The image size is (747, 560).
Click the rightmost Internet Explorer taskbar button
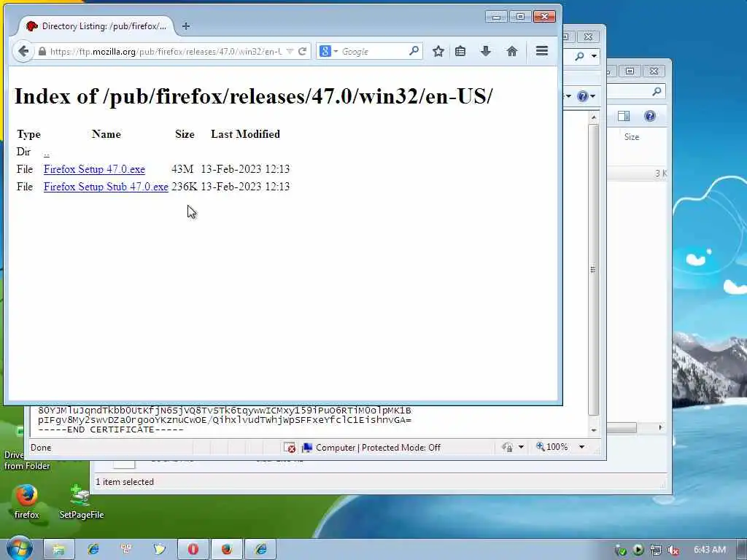point(260,549)
